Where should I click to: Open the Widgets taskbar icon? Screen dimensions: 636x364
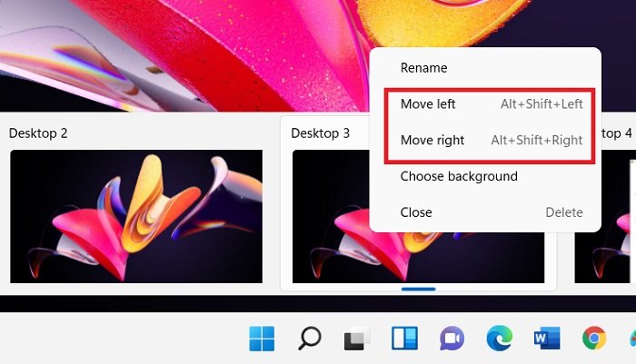(404, 339)
